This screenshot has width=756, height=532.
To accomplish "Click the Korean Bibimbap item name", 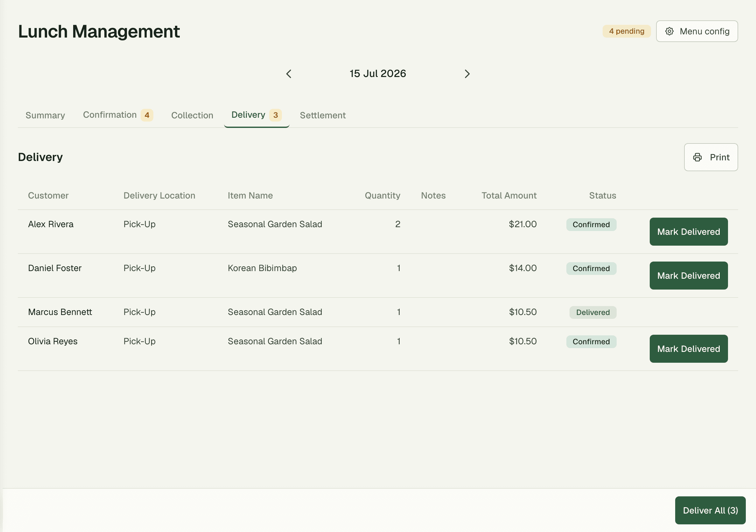I will (262, 268).
